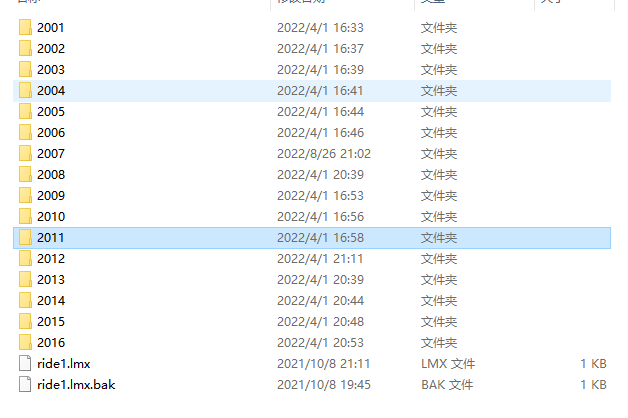Select the folder named 2016

[51, 343]
